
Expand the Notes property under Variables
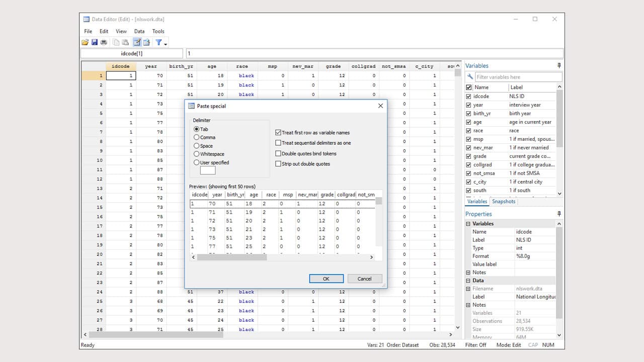(x=468, y=272)
